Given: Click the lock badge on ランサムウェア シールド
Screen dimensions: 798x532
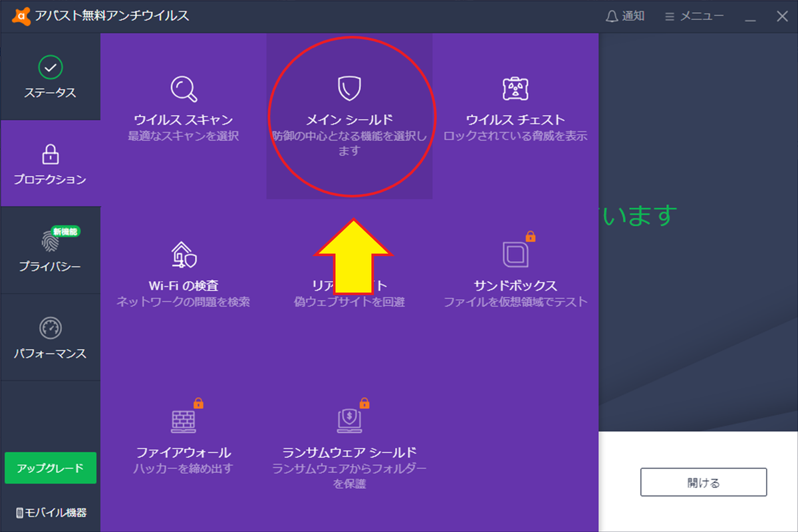Looking at the screenshot, I should 364,402.
